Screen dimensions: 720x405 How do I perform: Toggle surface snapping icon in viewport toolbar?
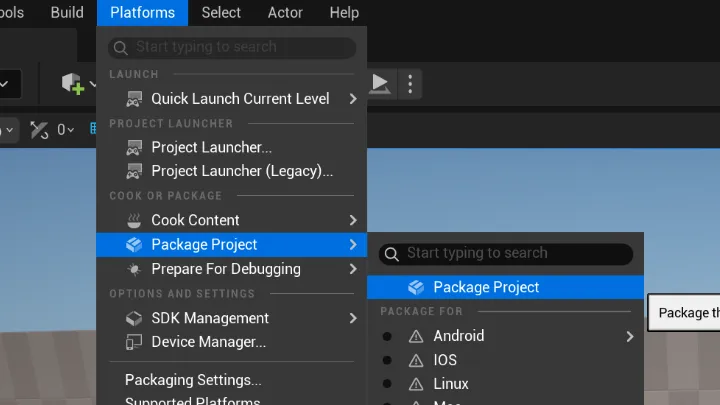click(39, 130)
